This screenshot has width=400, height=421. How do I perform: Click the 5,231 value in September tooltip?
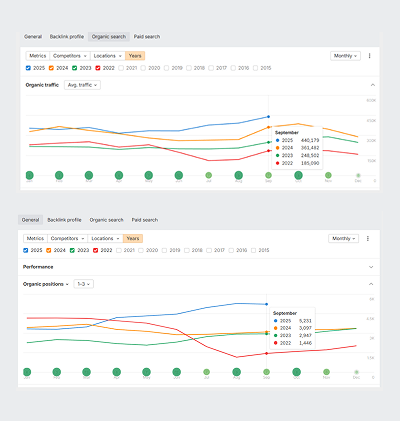[x=305, y=321]
